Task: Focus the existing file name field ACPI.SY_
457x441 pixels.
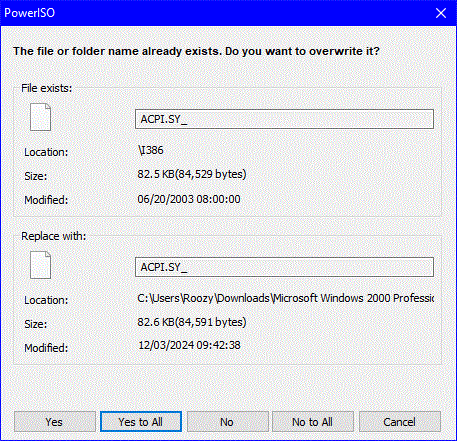Action: [x=284, y=119]
